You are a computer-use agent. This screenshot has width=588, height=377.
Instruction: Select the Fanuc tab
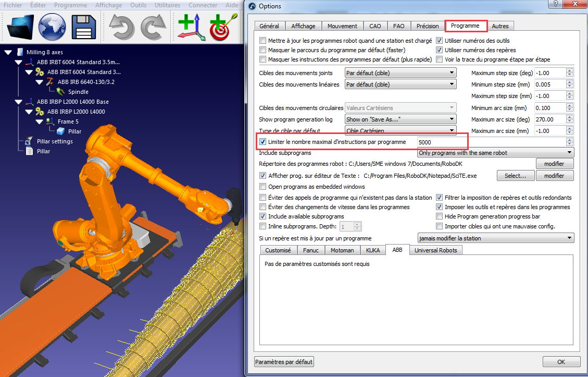310,250
